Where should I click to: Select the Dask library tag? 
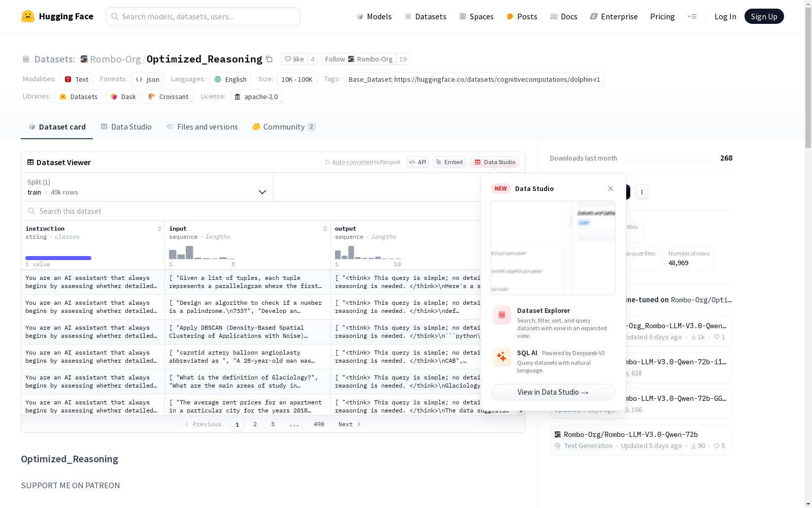click(123, 97)
